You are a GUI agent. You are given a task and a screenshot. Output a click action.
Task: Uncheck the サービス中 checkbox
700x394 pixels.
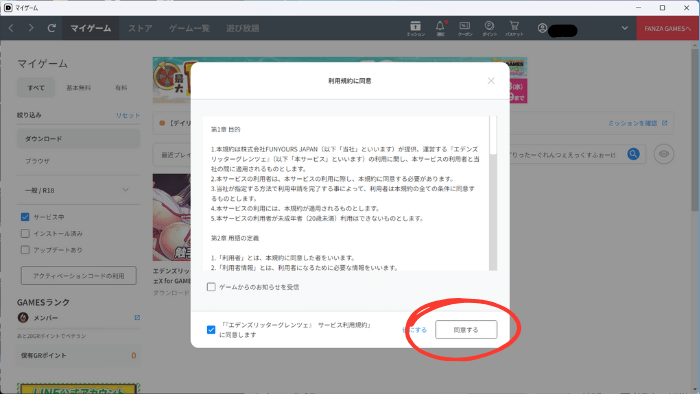25,217
